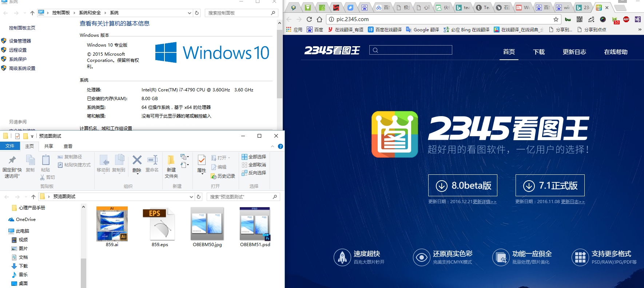Select 下载 folder in navigation pane

tap(23, 266)
